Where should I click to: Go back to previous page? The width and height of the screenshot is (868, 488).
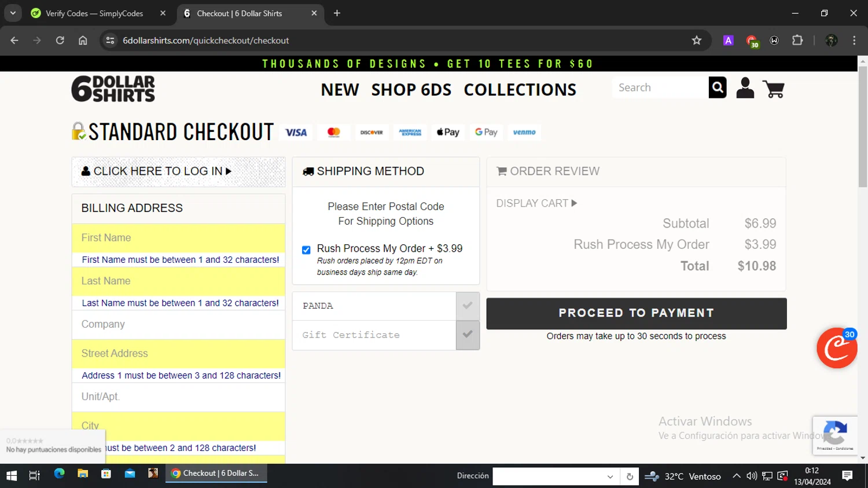pyautogui.click(x=14, y=41)
